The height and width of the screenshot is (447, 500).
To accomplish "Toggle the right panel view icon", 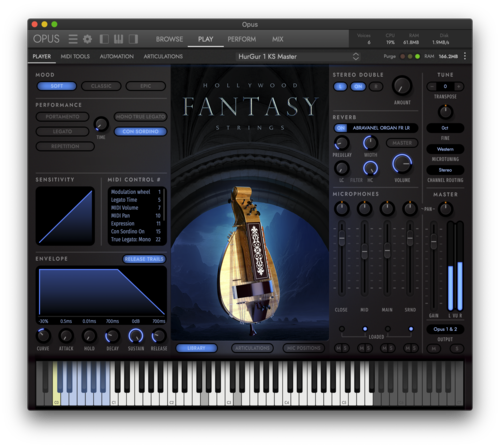I will (x=133, y=39).
